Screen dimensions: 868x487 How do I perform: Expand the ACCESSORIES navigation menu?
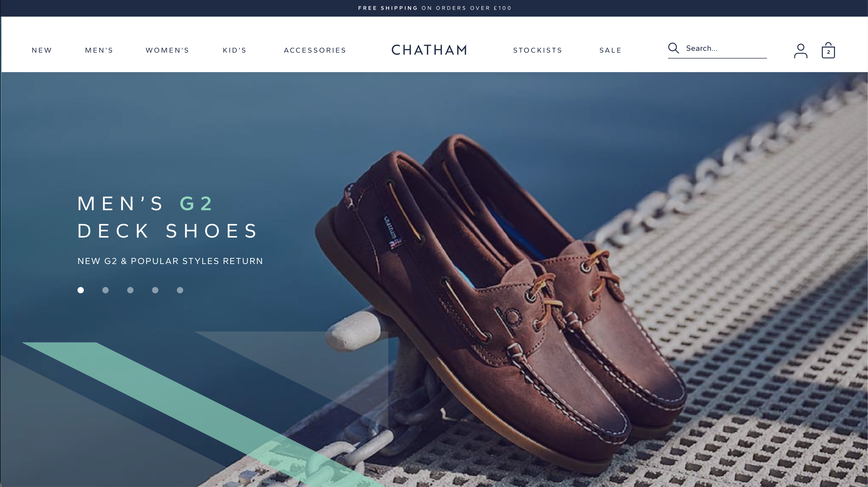click(315, 50)
